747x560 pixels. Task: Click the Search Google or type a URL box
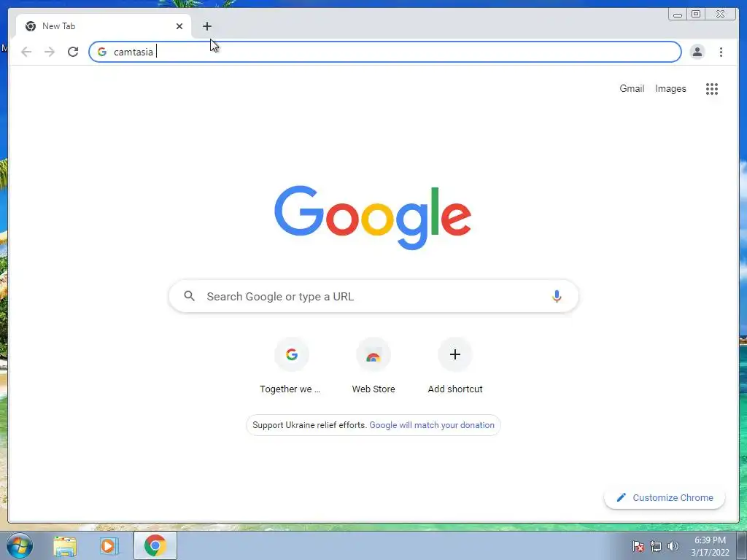pyautogui.click(x=373, y=296)
